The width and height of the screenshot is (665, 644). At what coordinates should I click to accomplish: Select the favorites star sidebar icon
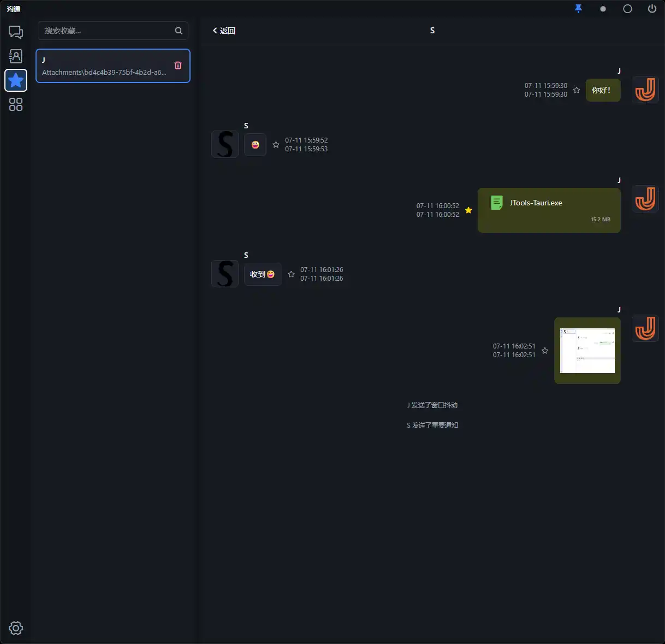pos(16,80)
